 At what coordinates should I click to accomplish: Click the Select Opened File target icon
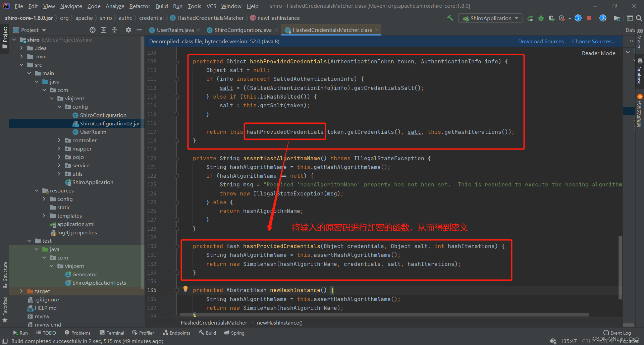point(93,30)
